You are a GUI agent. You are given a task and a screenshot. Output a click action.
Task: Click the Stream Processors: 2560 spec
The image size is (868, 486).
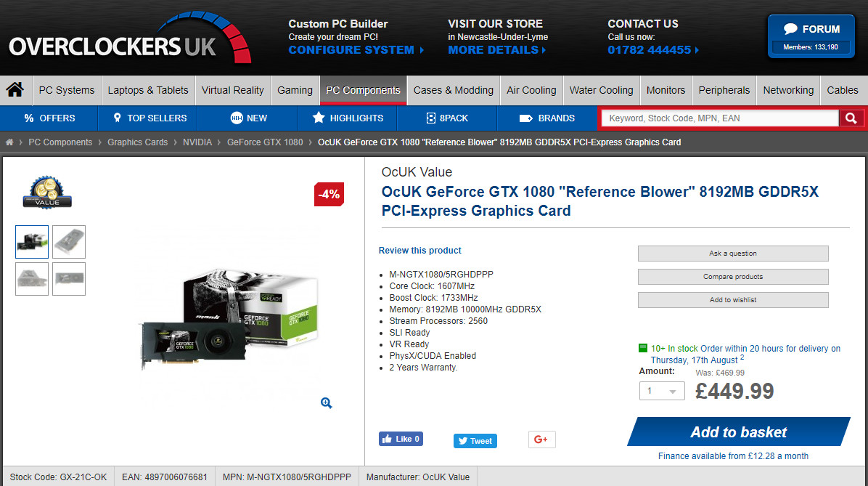tap(438, 321)
